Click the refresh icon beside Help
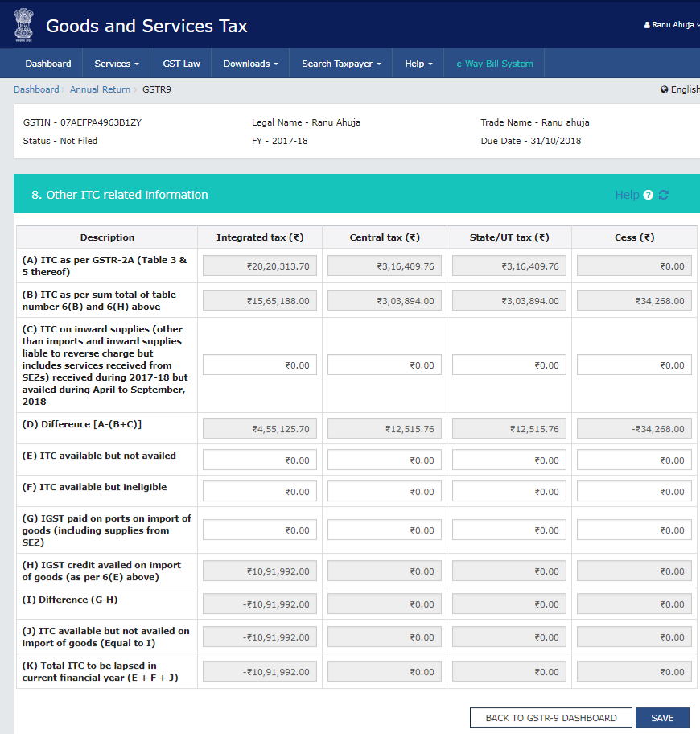 pos(664,195)
